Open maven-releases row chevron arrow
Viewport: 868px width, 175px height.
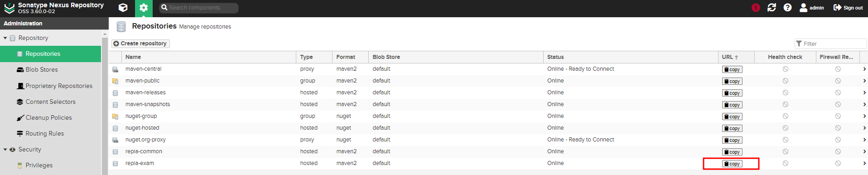tap(864, 92)
